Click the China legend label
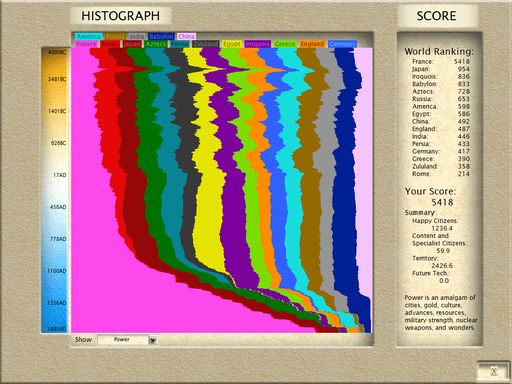The image size is (512, 384). (x=186, y=36)
